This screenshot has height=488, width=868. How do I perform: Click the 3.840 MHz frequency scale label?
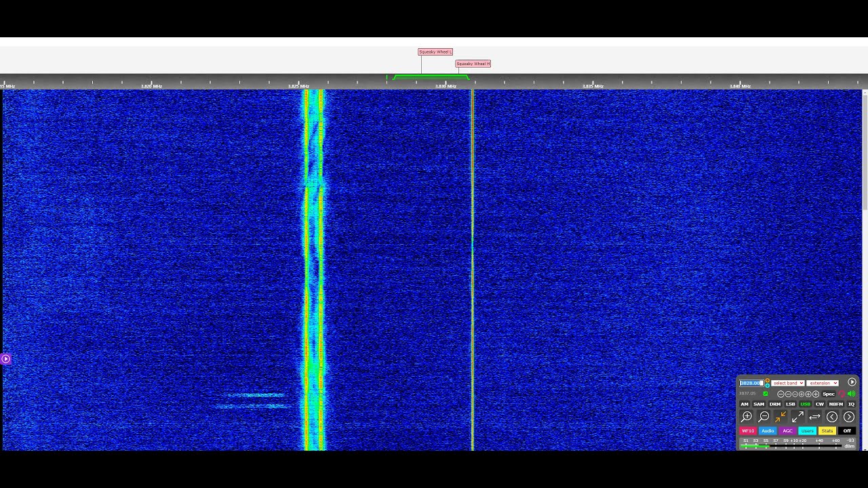pyautogui.click(x=740, y=86)
